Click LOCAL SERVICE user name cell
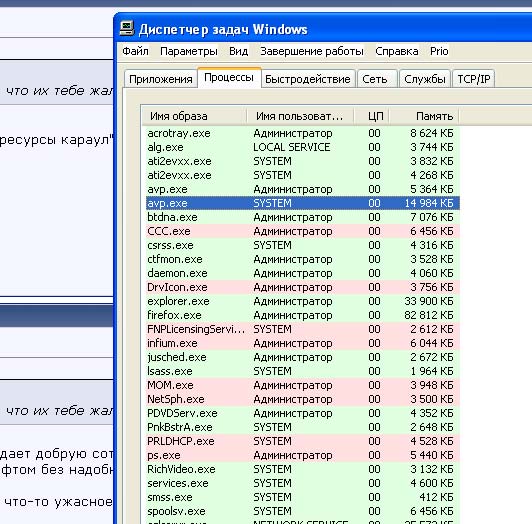 [x=291, y=147]
